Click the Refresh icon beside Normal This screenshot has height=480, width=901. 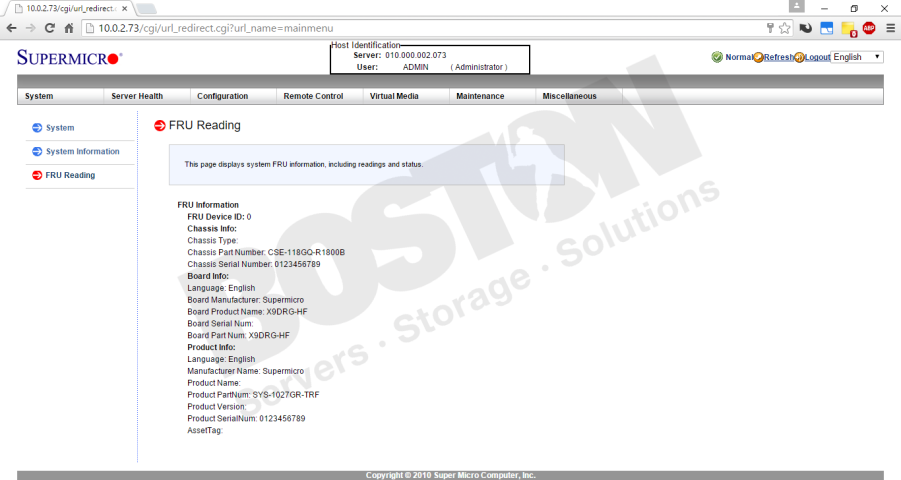758,57
